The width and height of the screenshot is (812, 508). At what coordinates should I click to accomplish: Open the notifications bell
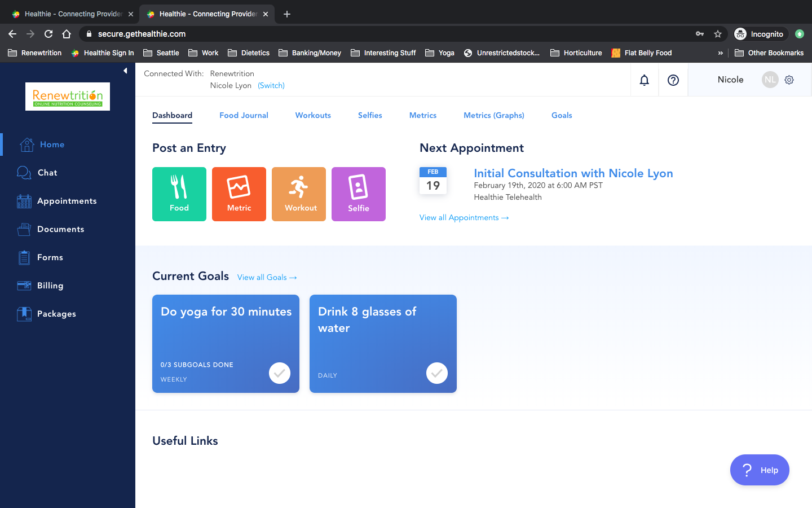[645, 80]
